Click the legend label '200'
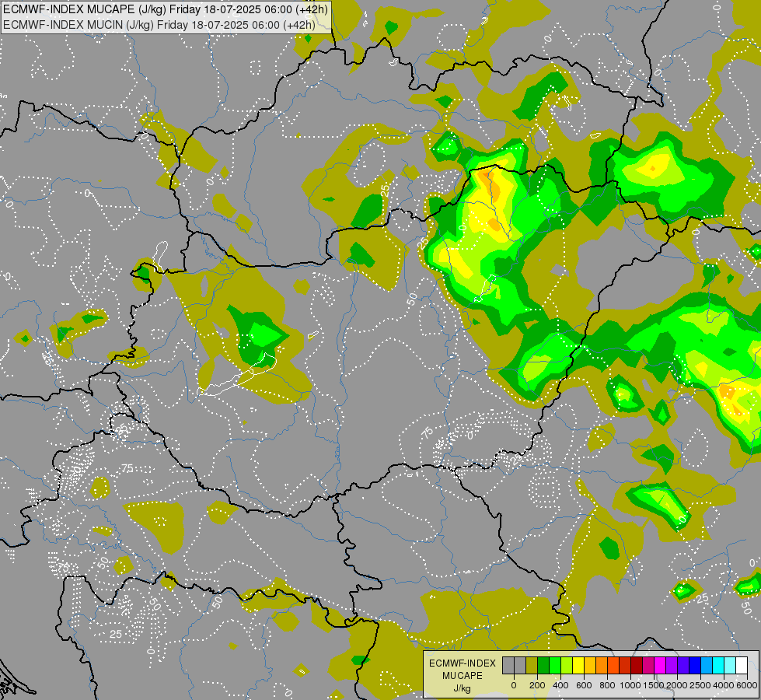The height and width of the screenshot is (700, 761). 537,685
